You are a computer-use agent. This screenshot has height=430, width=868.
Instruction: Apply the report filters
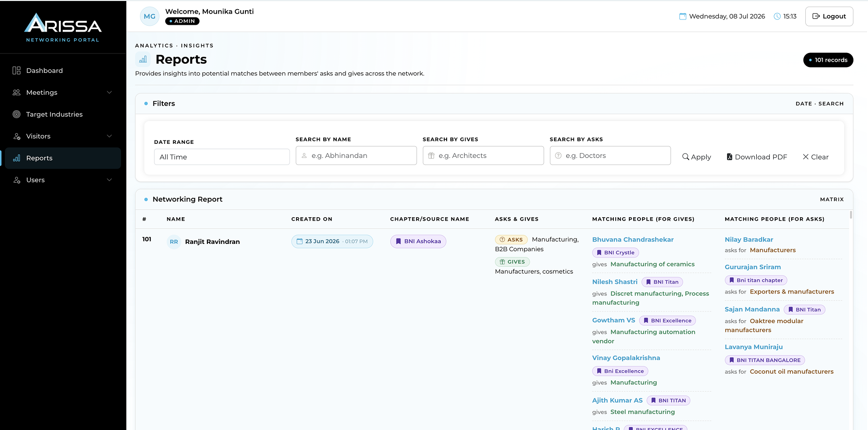pos(696,157)
